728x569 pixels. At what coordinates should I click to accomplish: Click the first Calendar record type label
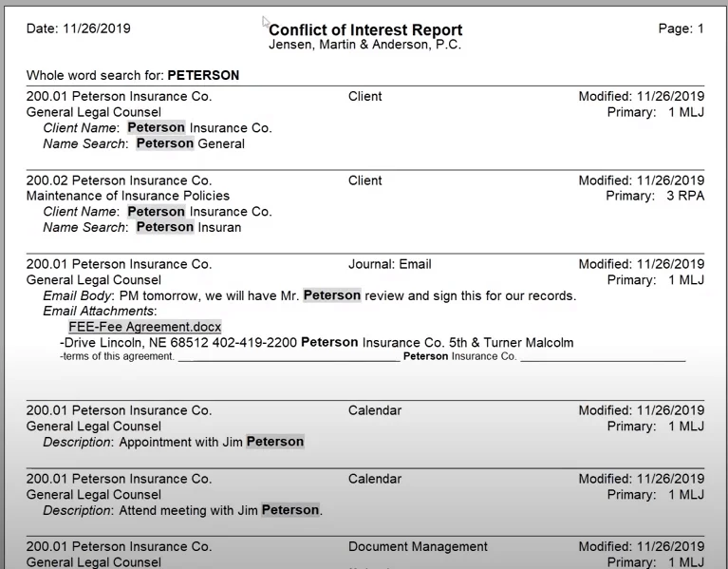pyautogui.click(x=375, y=410)
